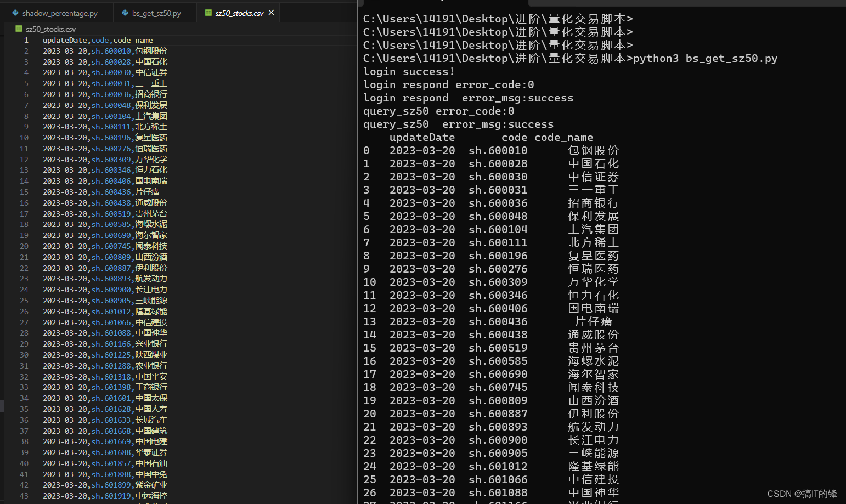
Task: Close the sz50_stocks.csv tab
Action: 271,13
